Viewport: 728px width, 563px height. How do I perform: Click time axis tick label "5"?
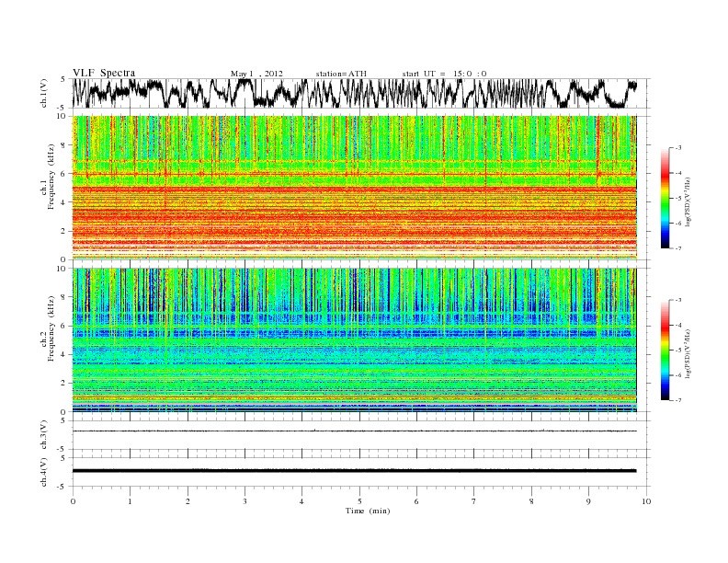pyautogui.click(x=359, y=501)
